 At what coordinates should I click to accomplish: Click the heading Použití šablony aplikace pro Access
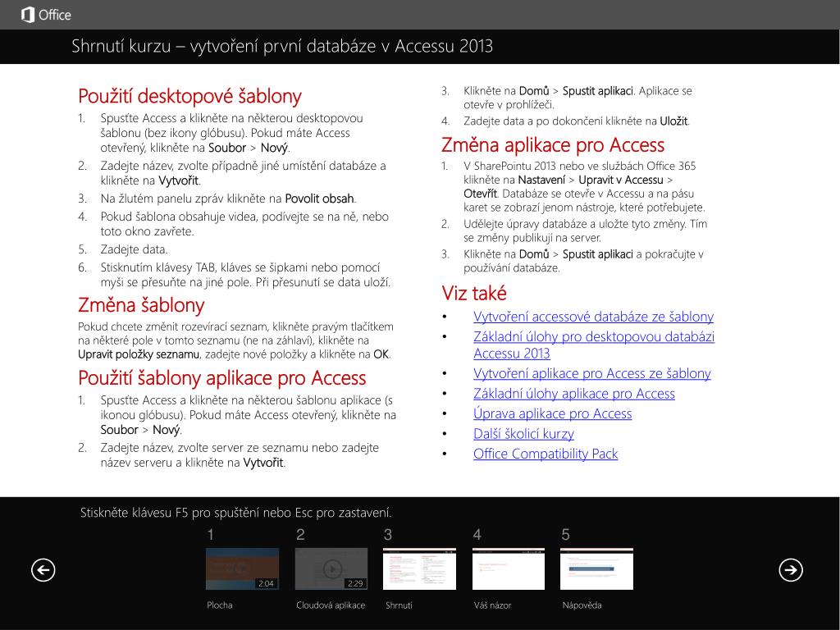(x=221, y=378)
